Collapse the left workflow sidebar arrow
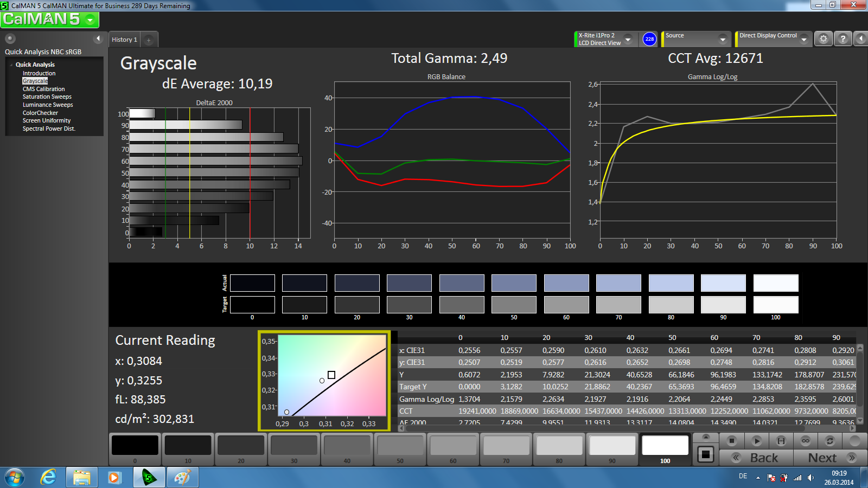The width and height of the screenshot is (868, 488). (98, 38)
